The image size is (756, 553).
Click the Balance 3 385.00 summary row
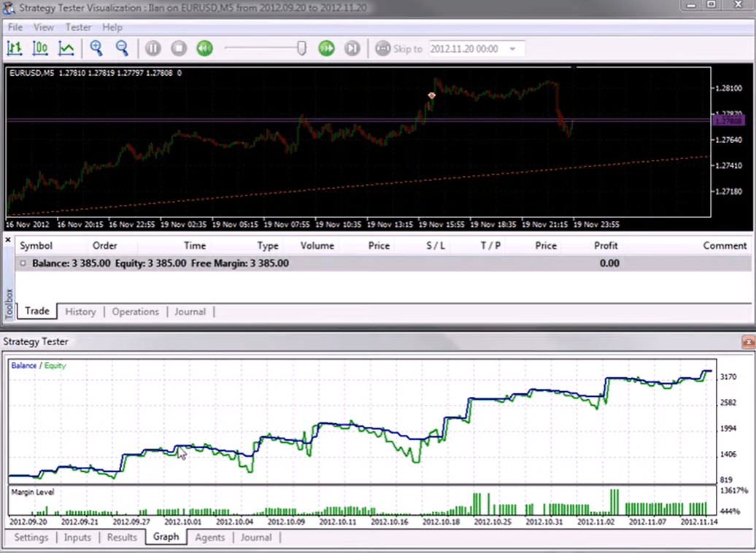point(383,263)
